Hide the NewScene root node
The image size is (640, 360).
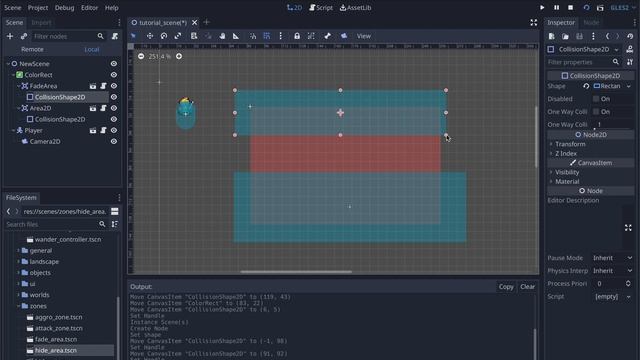pyautogui.click(x=113, y=64)
